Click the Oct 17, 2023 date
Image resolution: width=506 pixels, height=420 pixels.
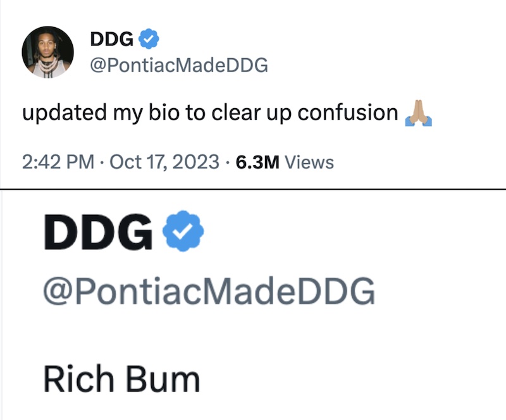pos(164,162)
